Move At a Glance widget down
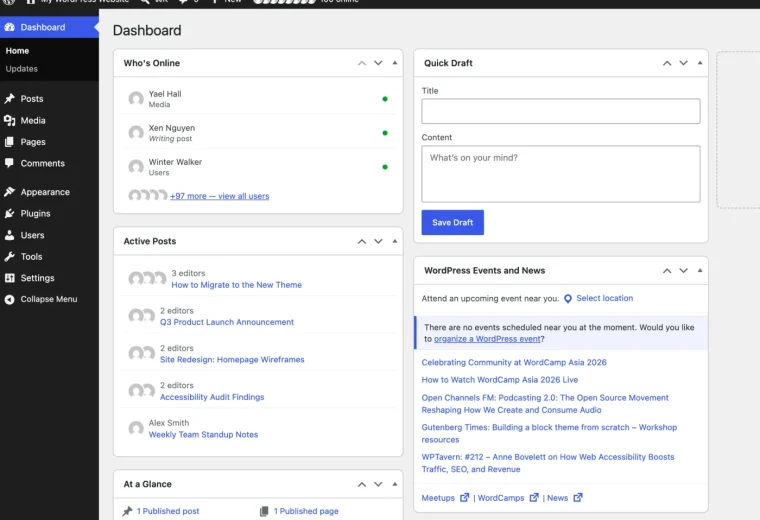Viewport: 760px width, 520px height. pos(378,484)
